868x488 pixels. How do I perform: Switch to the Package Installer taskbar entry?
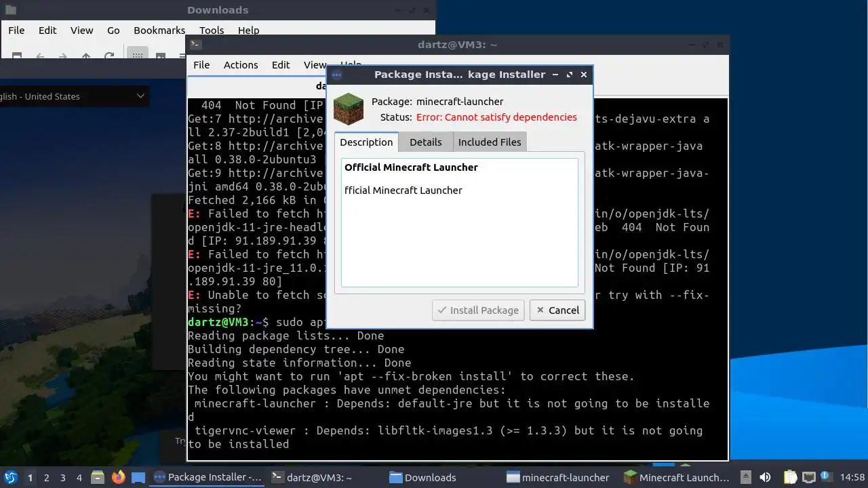208,477
